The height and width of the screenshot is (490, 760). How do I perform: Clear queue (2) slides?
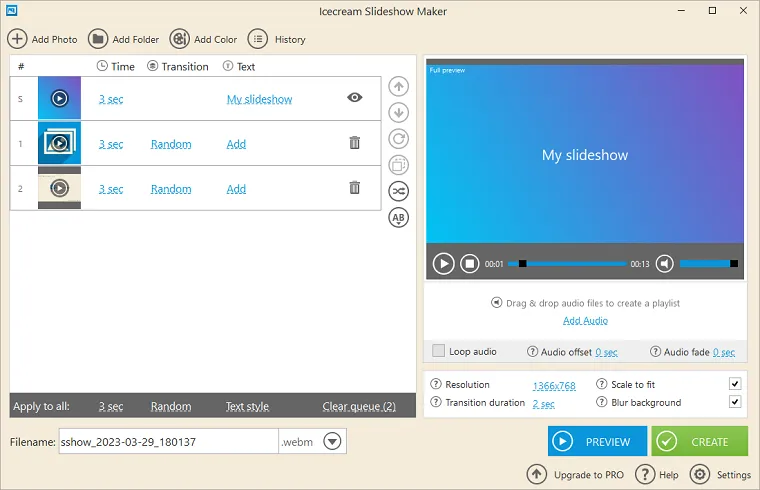pyautogui.click(x=359, y=406)
